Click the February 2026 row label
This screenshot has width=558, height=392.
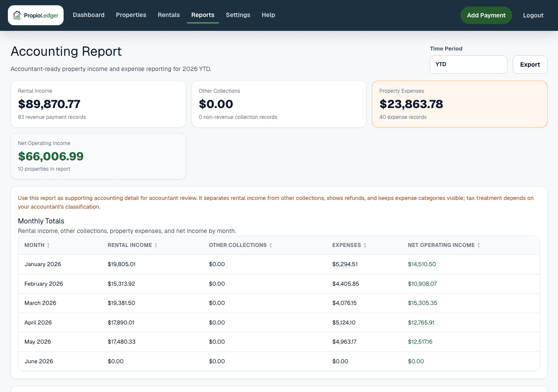tap(44, 284)
